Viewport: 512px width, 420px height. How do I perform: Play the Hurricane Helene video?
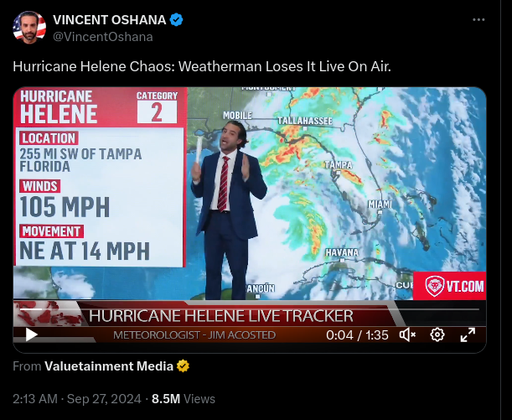[x=31, y=334]
